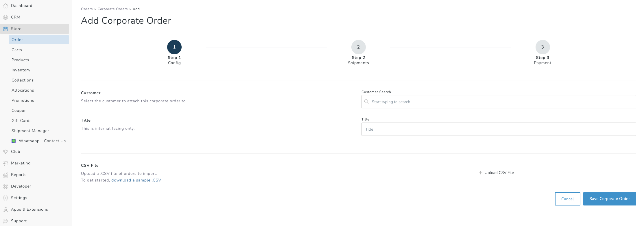Click the Apps & Extensions flask icon

click(x=5, y=210)
